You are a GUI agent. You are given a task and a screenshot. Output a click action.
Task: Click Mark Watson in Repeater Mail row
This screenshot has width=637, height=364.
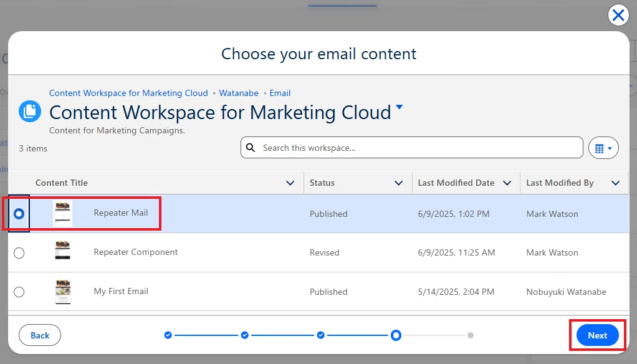(552, 214)
